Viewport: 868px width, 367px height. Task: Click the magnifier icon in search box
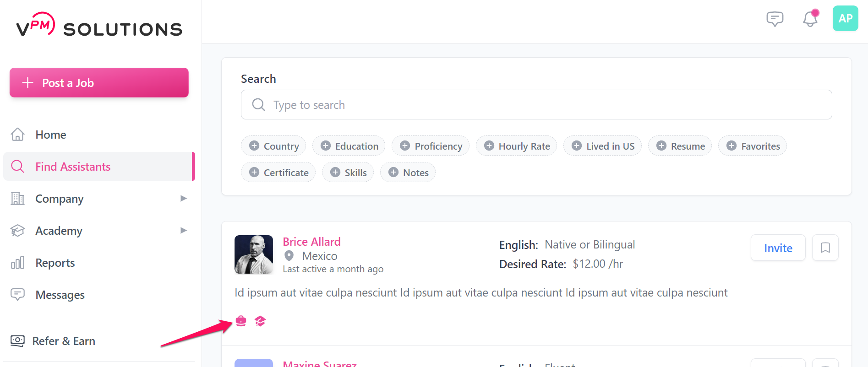(x=259, y=105)
